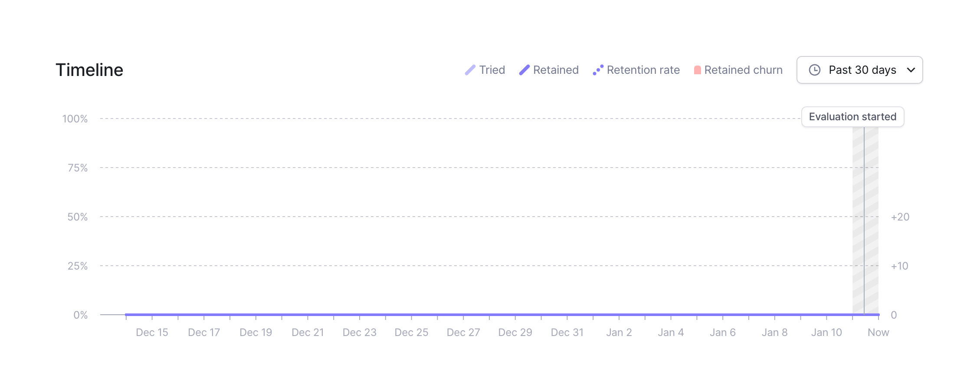Click the Dec 25 date label
The height and width of the screenshot is (392, 980).
click(x=411, y=333)
